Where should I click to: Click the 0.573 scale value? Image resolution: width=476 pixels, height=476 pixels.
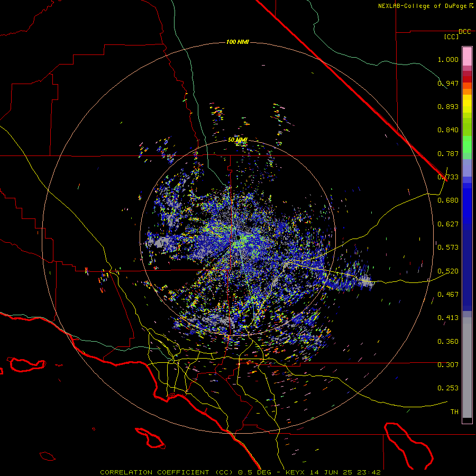[x=448, y=248]
